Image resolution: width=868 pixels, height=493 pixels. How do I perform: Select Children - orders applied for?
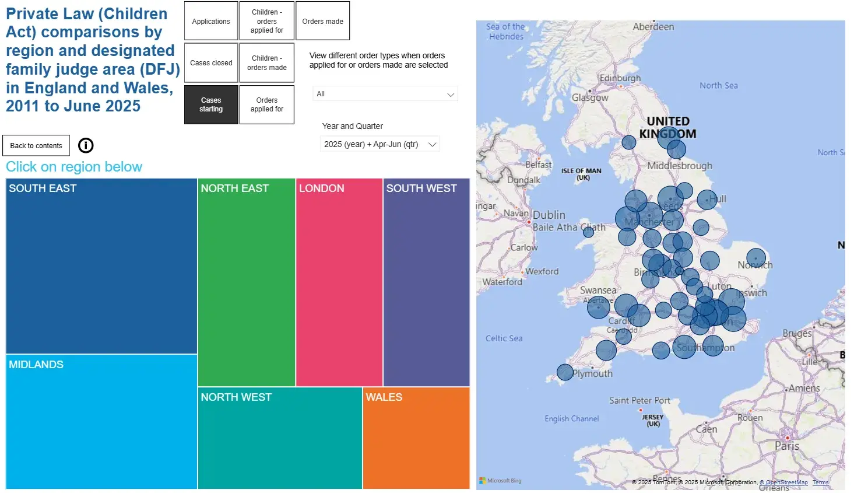click(x=266, y=20)
